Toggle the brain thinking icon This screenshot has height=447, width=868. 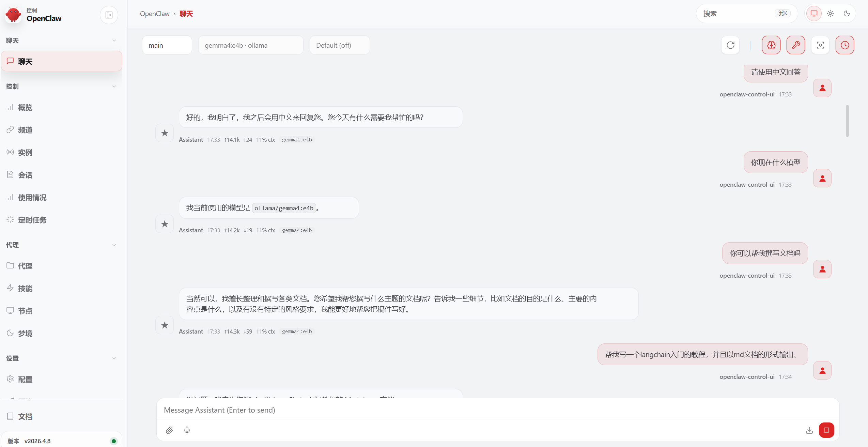(x=771, y=45)
